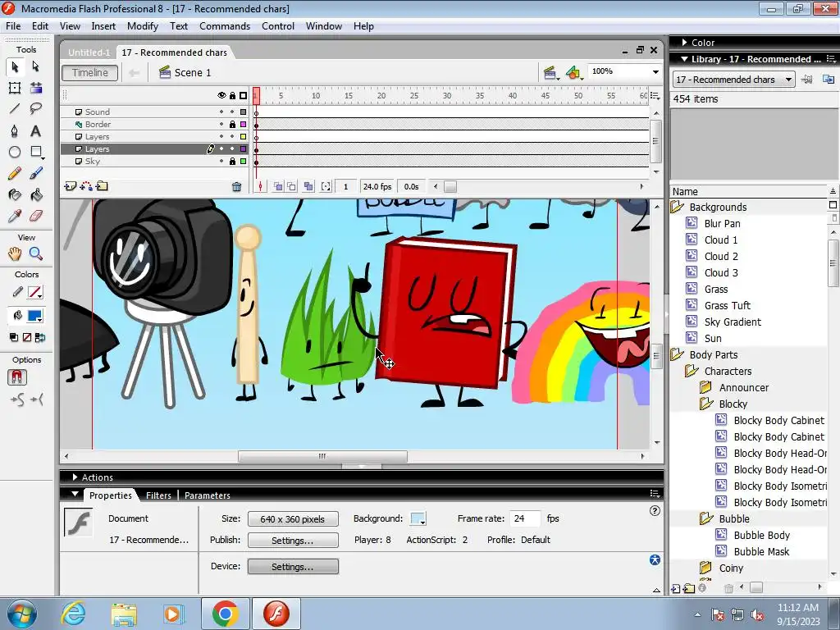Open the Control menu
The image size is (840, 630).
[277, 26]
